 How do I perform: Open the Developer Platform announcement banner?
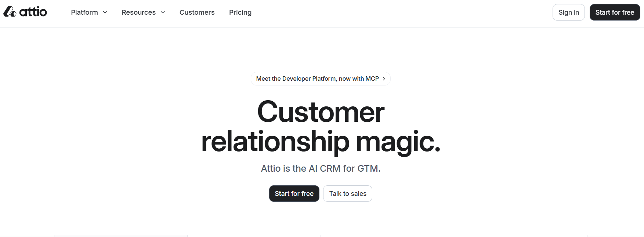click(x=321, y=79)
